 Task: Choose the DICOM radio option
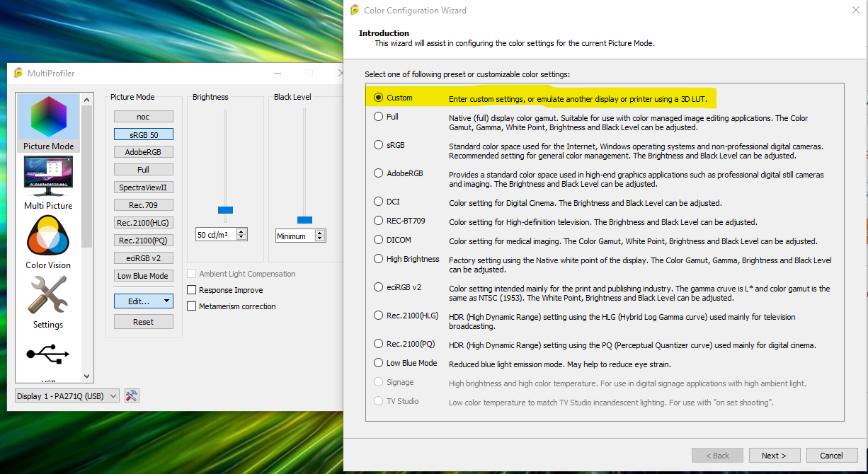point(379,240)
